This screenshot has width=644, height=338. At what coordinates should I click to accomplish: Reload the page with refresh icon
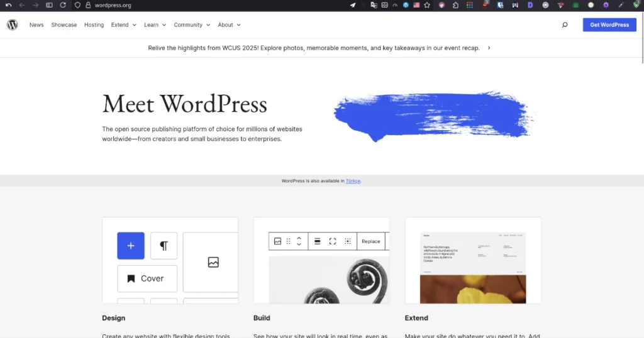click(x=63, y=5)
